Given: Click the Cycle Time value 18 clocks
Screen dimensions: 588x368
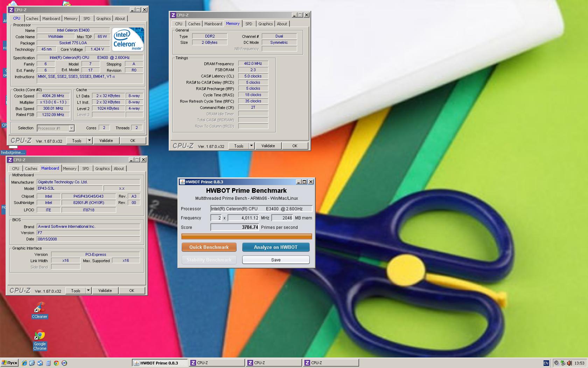Looking at the screenshot, I should click(253, 95).
